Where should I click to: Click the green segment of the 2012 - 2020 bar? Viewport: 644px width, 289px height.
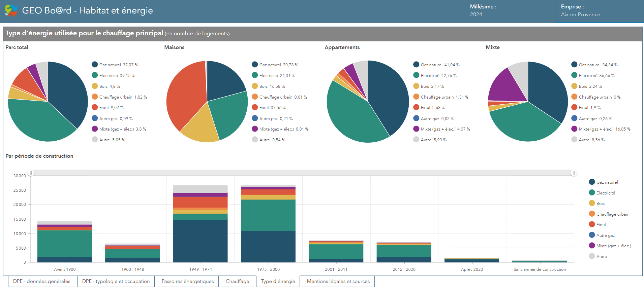[x=404, y=251]
